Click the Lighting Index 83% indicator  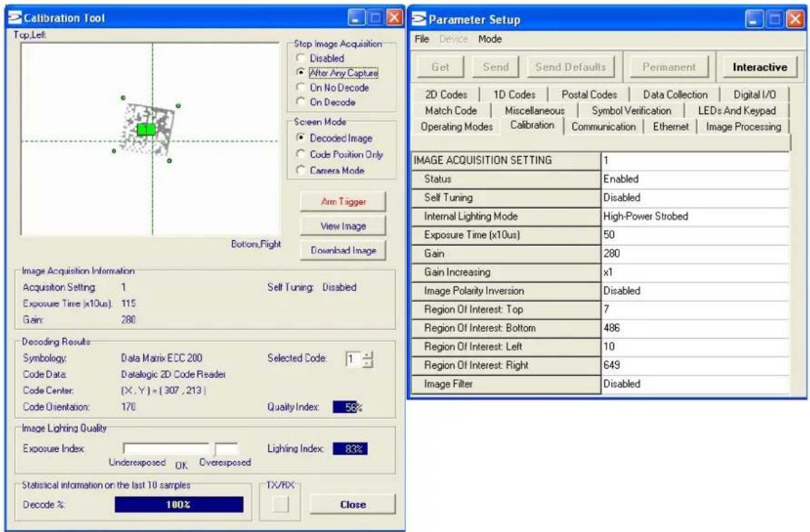pos(350,449)
